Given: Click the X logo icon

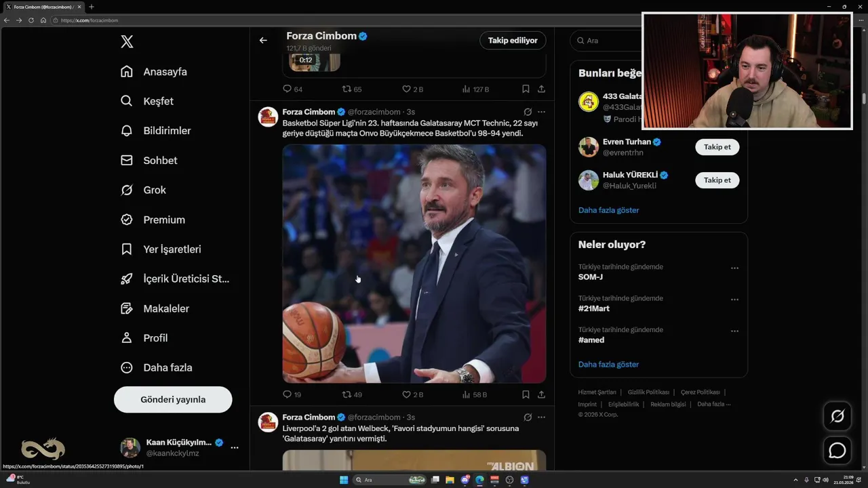Looking at the screenshot, I should pos(127,41).
